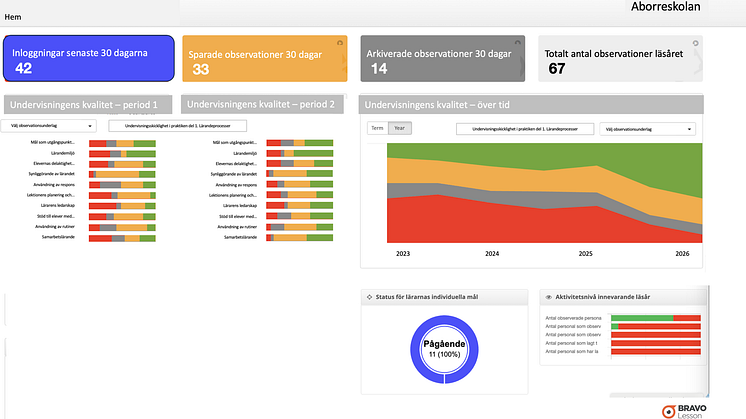Viewport: 746px width, 419px height.
Task: Open the Hem menu item
Action: pyautogui.click(x=13, y=18)
